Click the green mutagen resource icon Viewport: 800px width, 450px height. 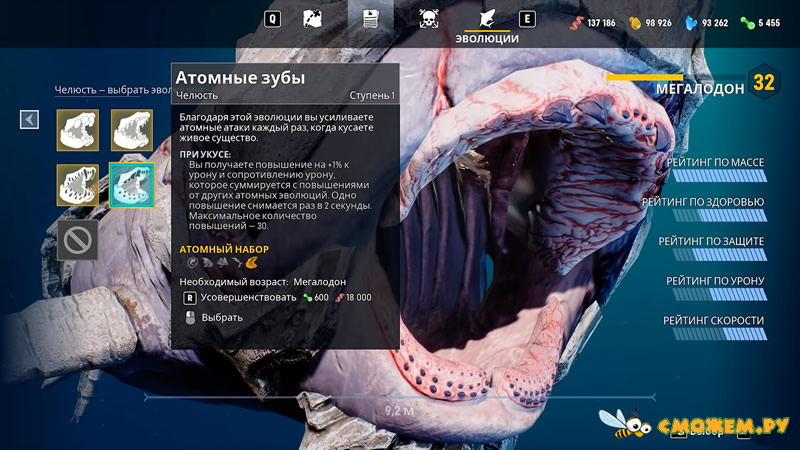[747, 23]
